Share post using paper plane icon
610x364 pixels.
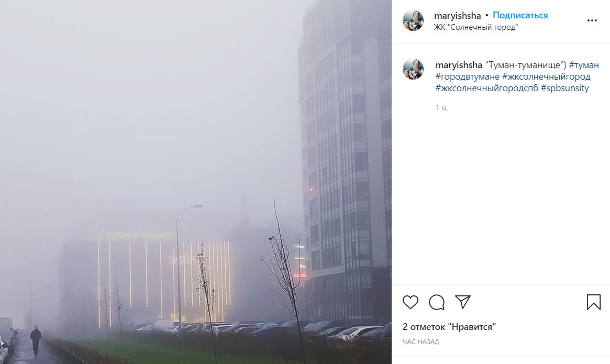pyautogui.click(x=462, y=302)
